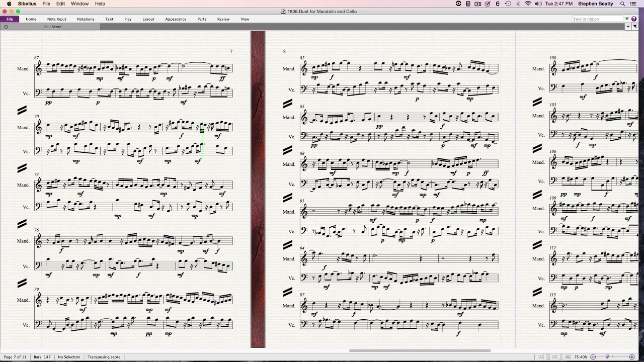Viewport: 644px width, 362px height.
Task: Open the Play ribbon tab
Action: click(x=128, y=19)
